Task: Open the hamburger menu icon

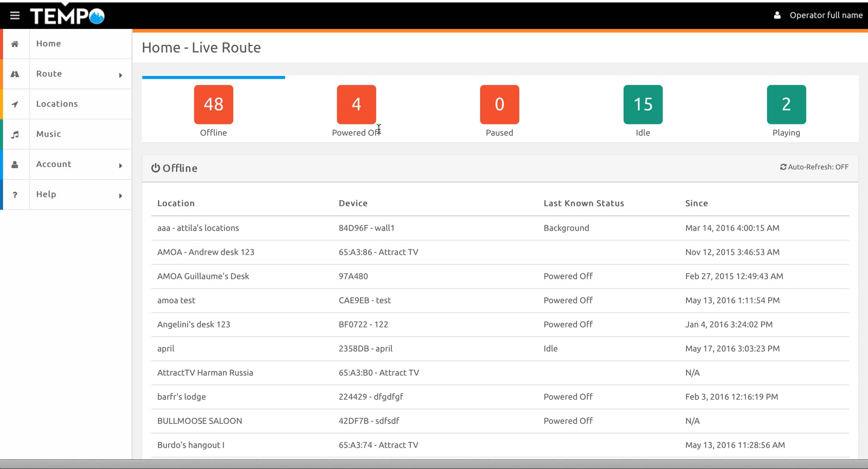Action: (x=14, y=15)
